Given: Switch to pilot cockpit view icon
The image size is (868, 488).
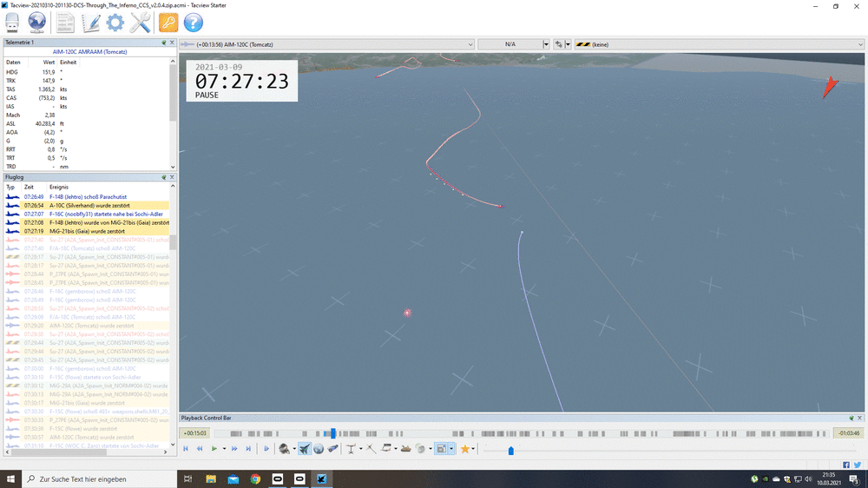Looking at the screenshot, I should (285, 449).
